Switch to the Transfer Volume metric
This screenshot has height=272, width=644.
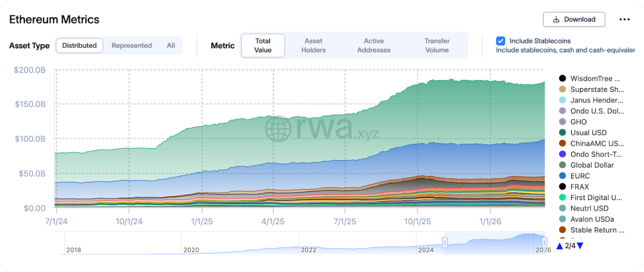coord(437,46)
